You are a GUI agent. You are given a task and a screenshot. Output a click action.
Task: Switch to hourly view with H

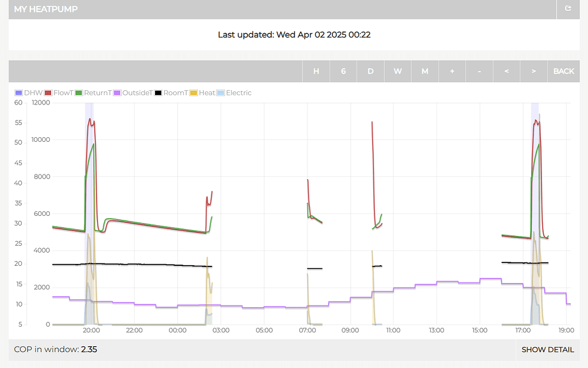(x=316, y=71)
